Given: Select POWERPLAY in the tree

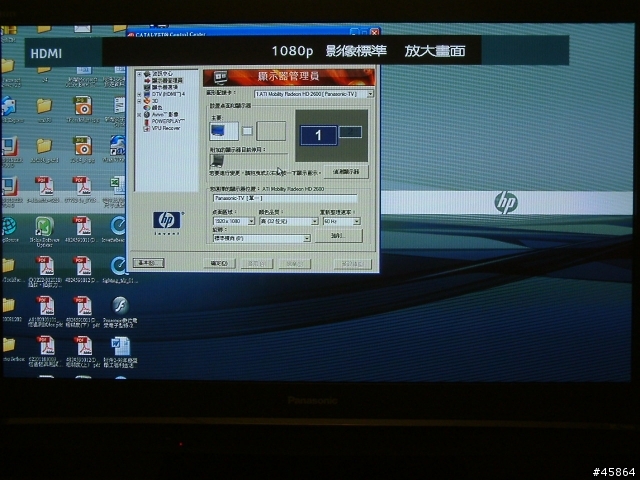Looking at the screenshot, I should (x=167, y=121).
